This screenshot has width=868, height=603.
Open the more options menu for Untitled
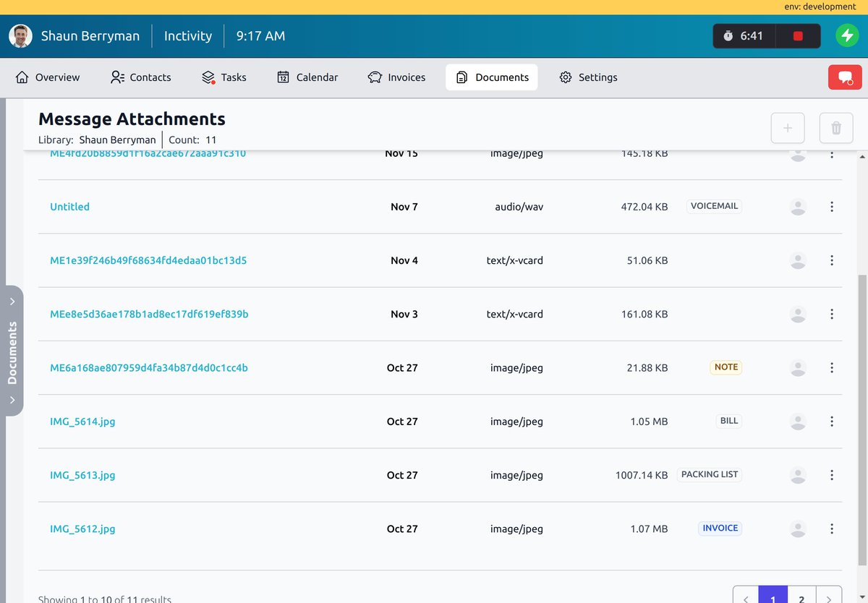832,207
